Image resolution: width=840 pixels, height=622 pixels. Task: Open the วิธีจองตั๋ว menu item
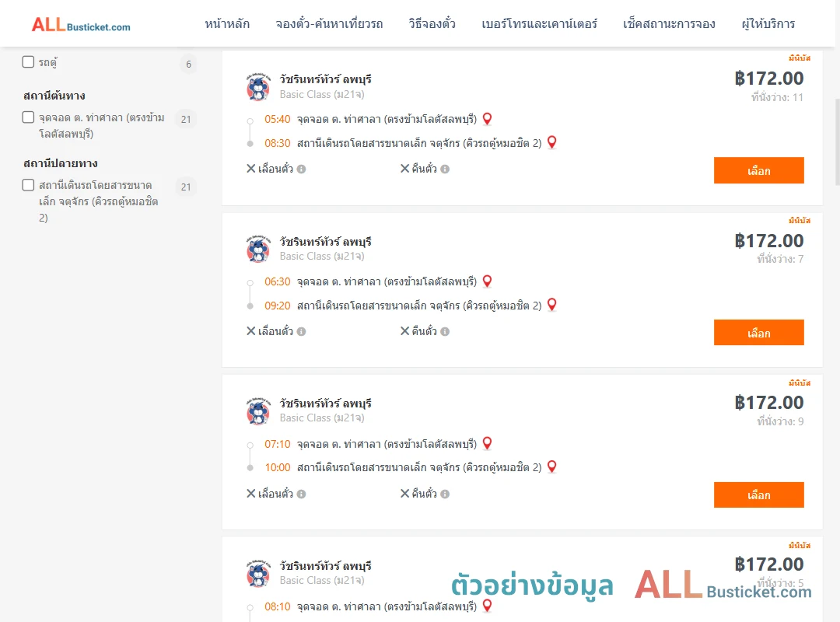[432, 24]
